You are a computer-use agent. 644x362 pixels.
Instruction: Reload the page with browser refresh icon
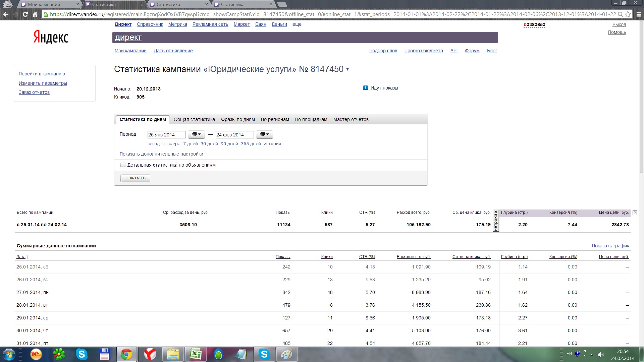pyautogui.click(x=25, y=14)
